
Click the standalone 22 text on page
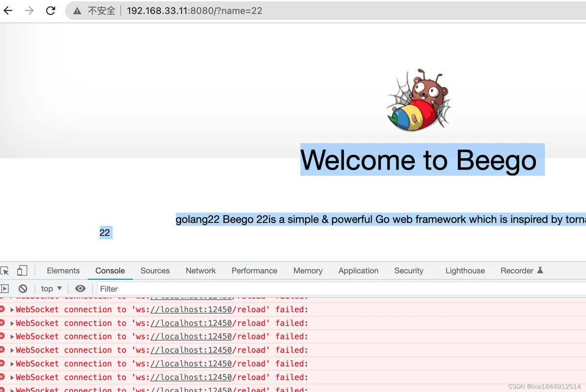(x=105, y=232)
